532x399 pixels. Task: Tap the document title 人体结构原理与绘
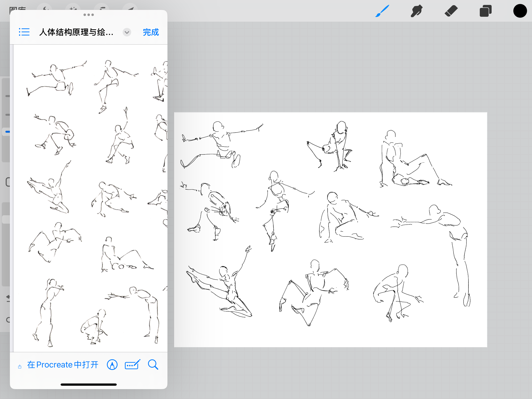[x=76, y=32]
